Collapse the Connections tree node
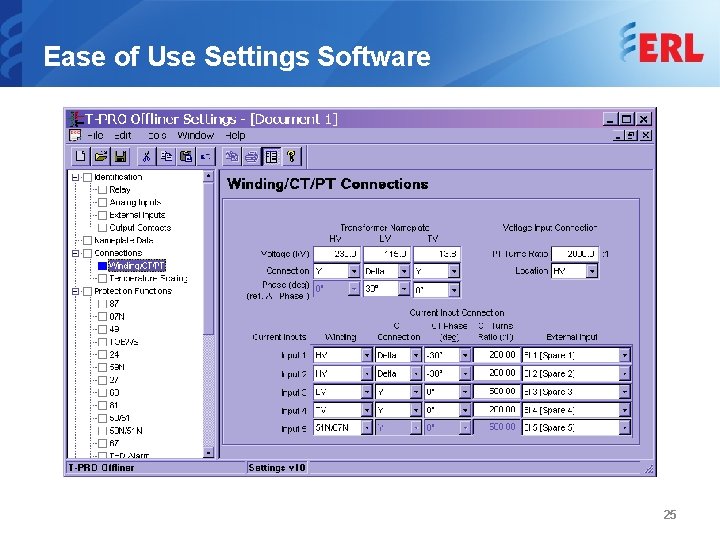The height and width of the screenshot is (540, 720). 75,253
